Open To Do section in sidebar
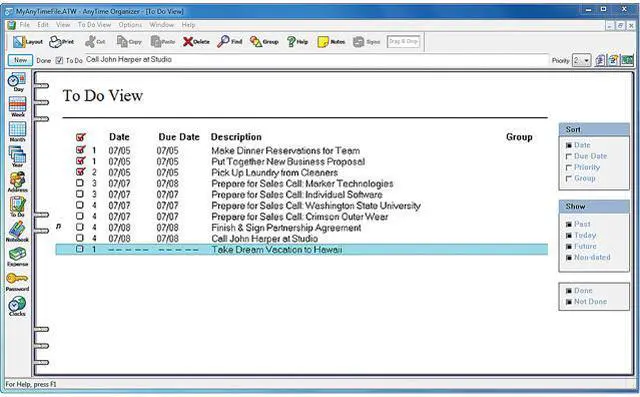 point(18,206)
